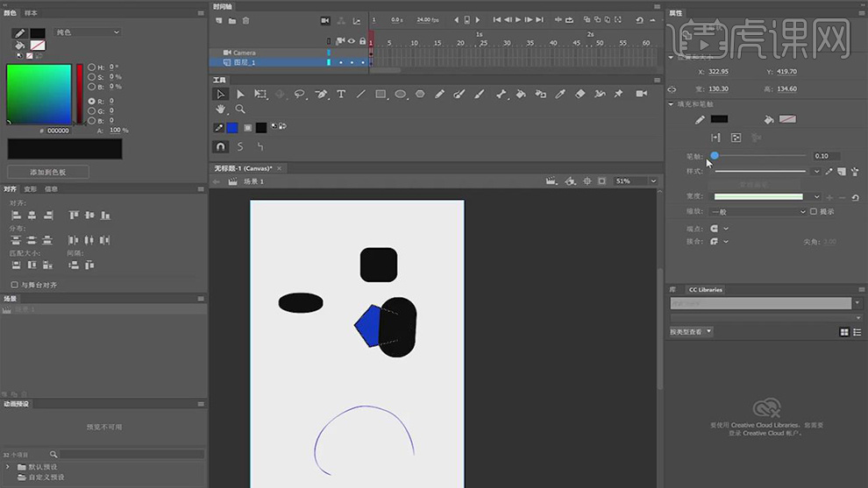The width and height of the screenshot is (868, 488).
Task: Choose the Hand tool
Action: point(221,110)
